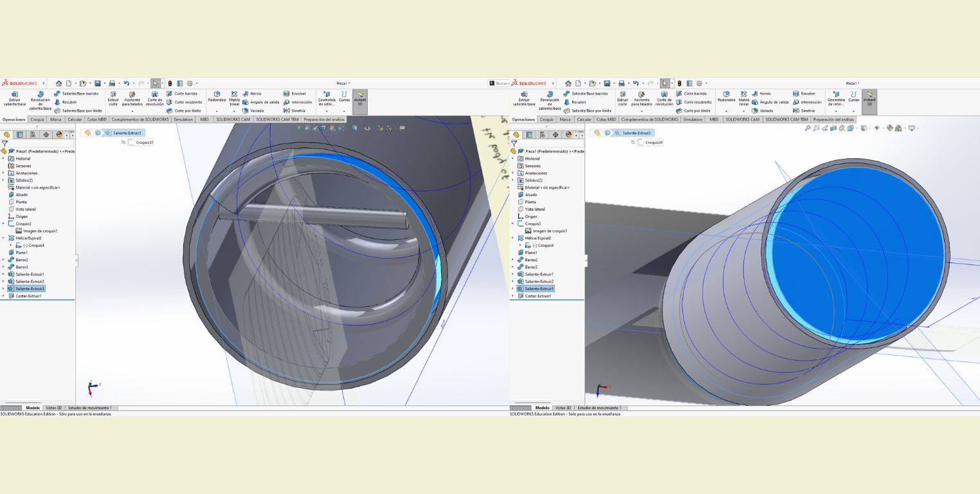Select Recubrir tool in left window
Viewport: 980px width, 494px height.
tap(66, 102)
